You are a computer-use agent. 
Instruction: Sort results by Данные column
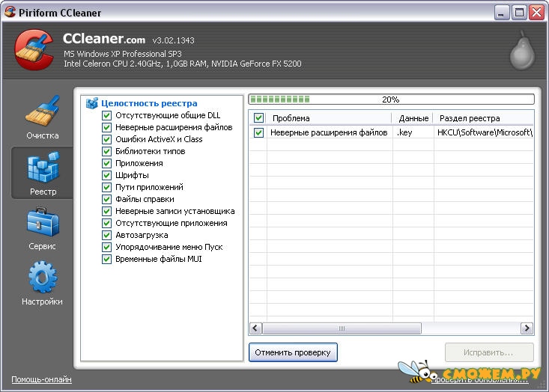click(413, 118)
